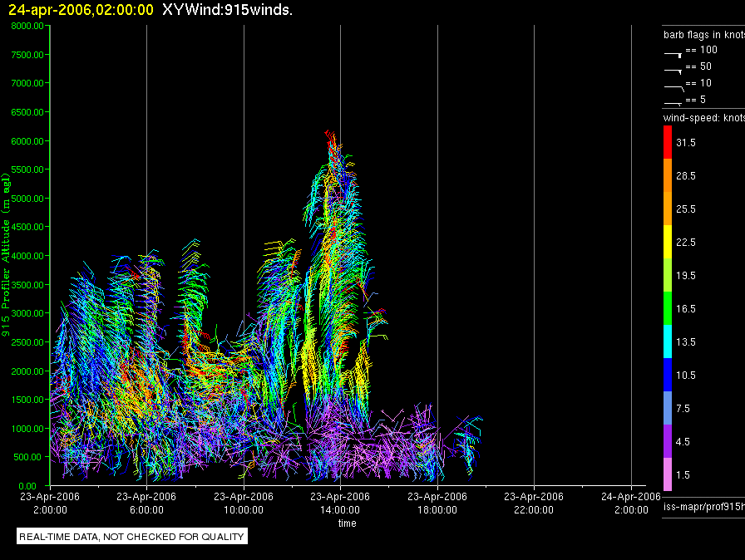The height and width of the screenshot is (560, 745).
Task: Click the XYWind:915winds plot title
Action: [x=227, y=10]
